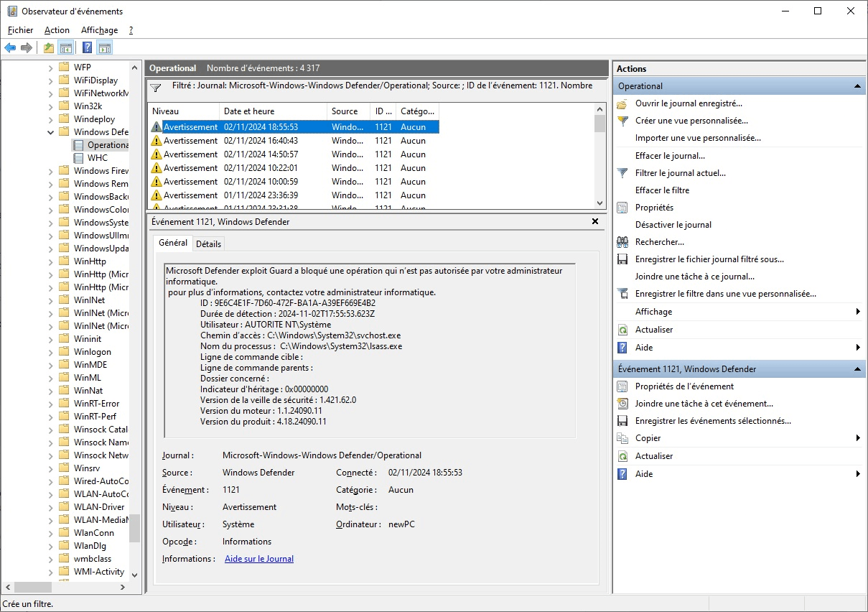
Task: Click the event list vertical scrollbar
Action: coord(600,157)
